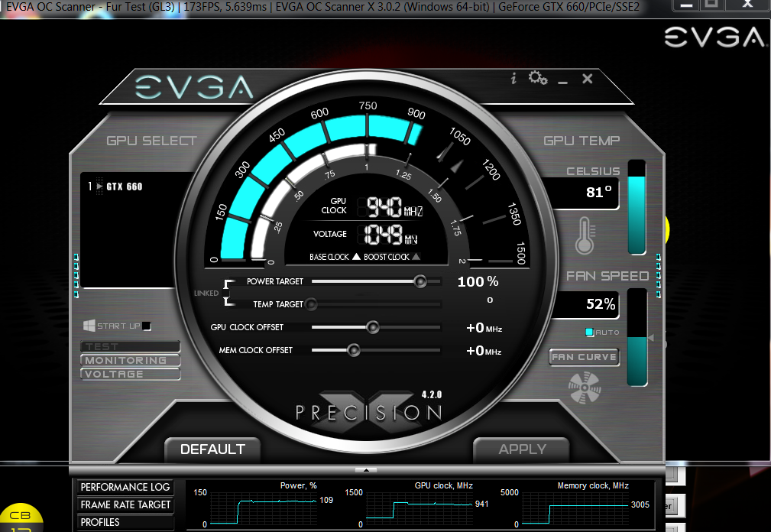771x532 pixels.
Task: Click the Boost Clock triangle marker
Action: point(416,256)
